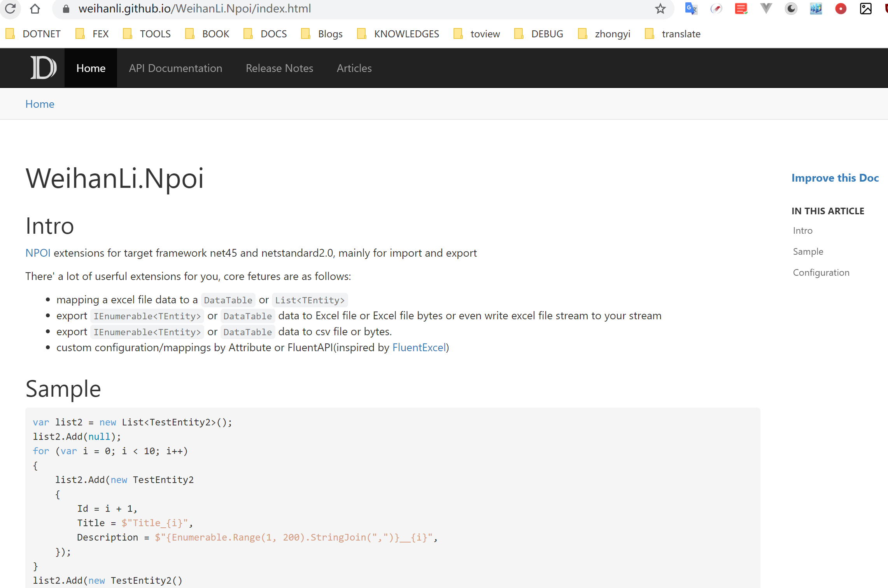
Task: Select the Release Notes tab
Action: (279, 67)
